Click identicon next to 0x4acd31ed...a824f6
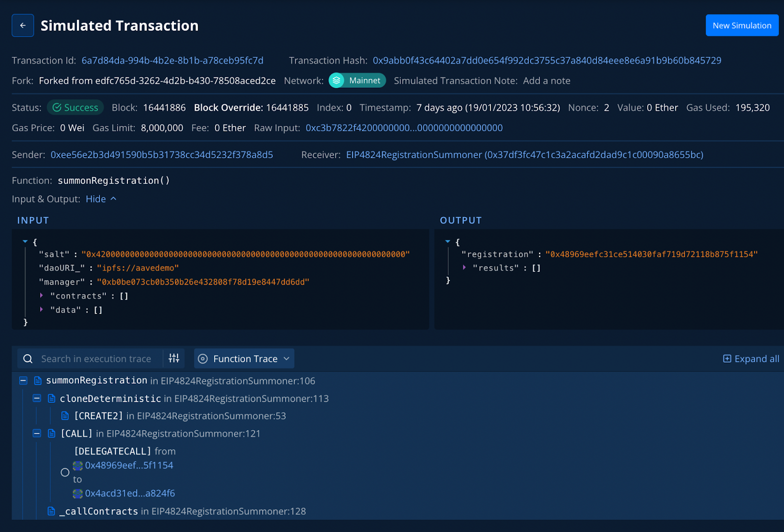Image resolution: width=784 pixels, height=532 pixels. pos(78,493)
